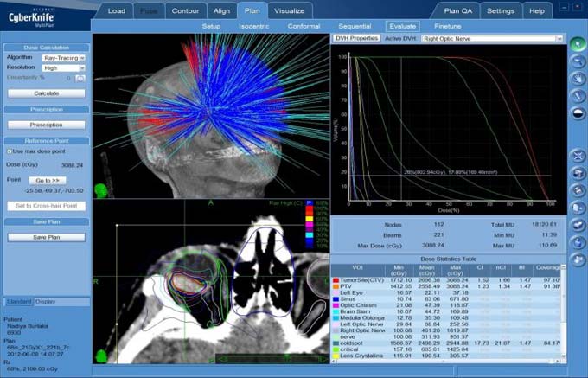Click the DVH Properties button
The image size is (588, 378).
356,39
